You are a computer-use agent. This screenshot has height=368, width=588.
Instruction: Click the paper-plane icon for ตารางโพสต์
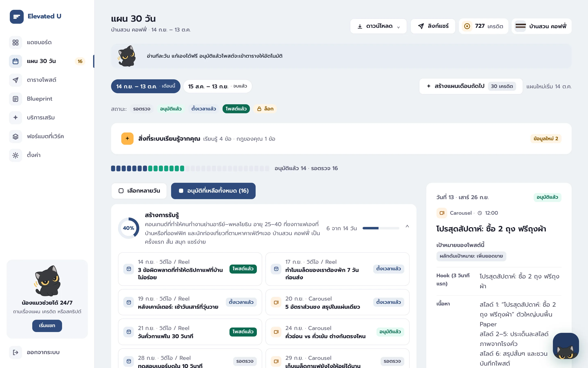pyautogui.click(x=16, y=80)
